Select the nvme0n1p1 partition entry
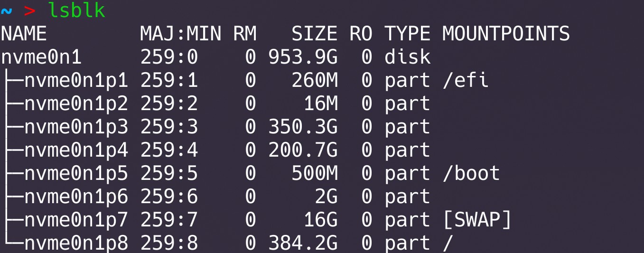The height and width of the screenshot is (253, 644). (x=76, y=81)
